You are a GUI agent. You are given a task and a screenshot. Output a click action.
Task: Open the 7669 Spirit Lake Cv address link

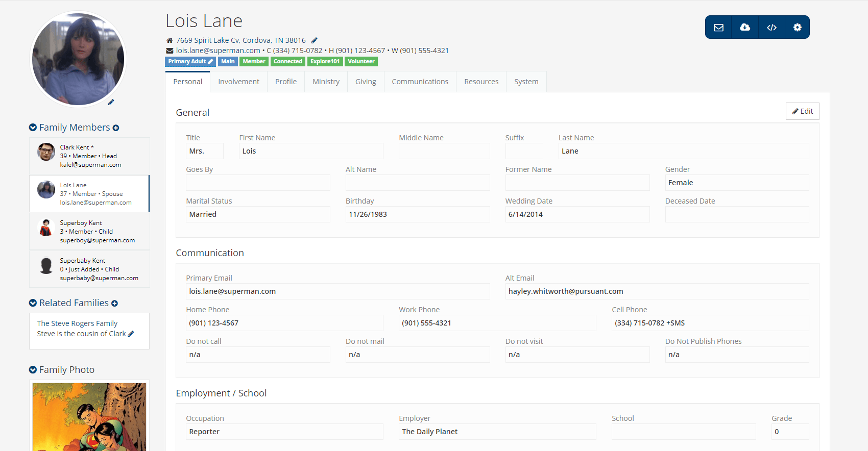tap(241, 40)
